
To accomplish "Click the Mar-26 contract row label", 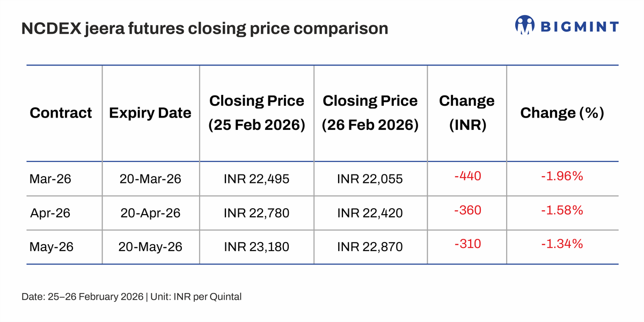I will (50, 179).
